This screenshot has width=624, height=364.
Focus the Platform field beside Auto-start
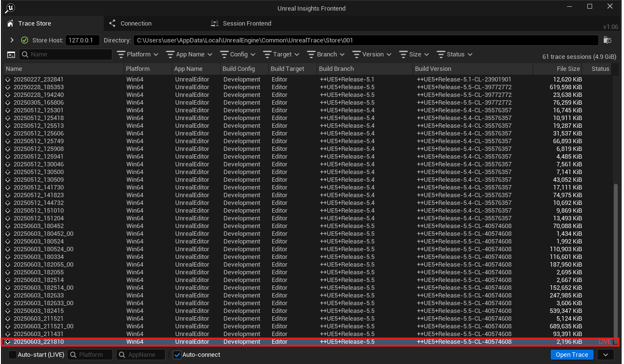click(x=91, y=355)
